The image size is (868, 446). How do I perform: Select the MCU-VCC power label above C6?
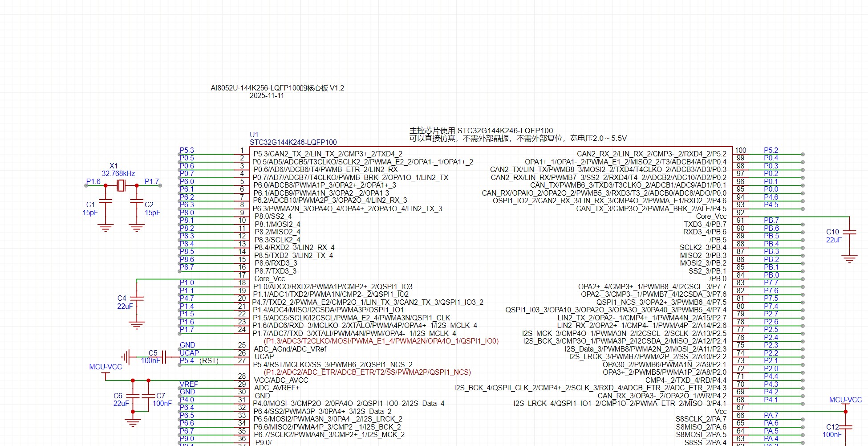(105, 367)
